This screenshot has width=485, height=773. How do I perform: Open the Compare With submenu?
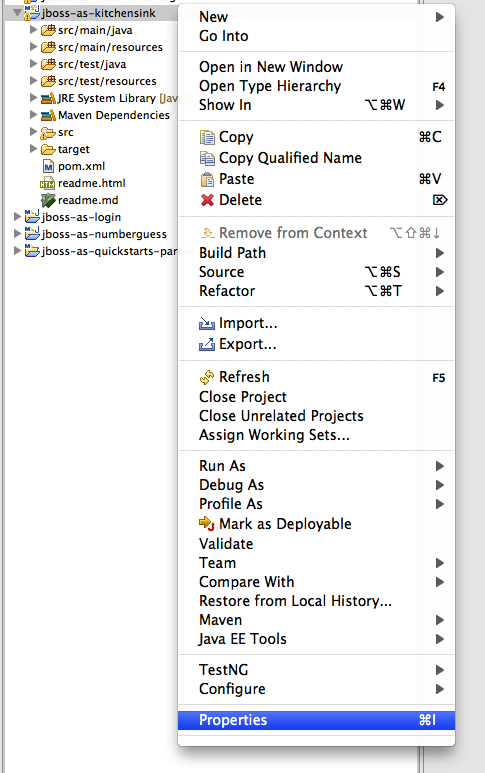pyautogui.click(x=316, y=582)
